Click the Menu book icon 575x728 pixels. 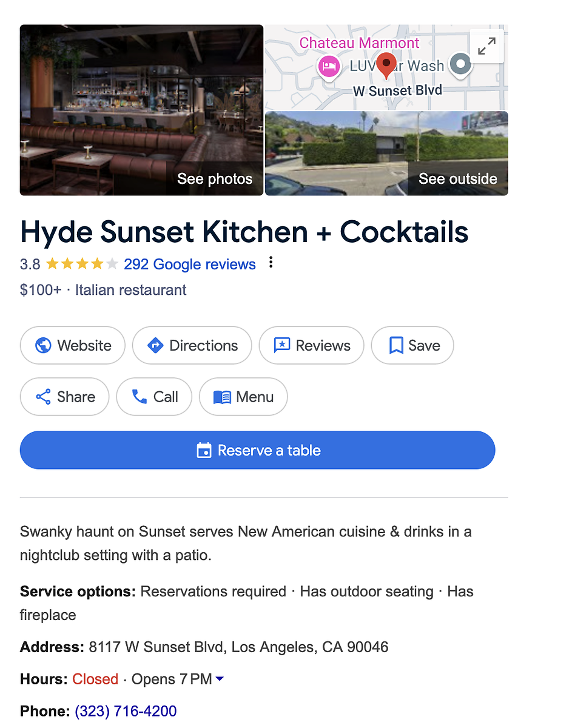(222, 397)
